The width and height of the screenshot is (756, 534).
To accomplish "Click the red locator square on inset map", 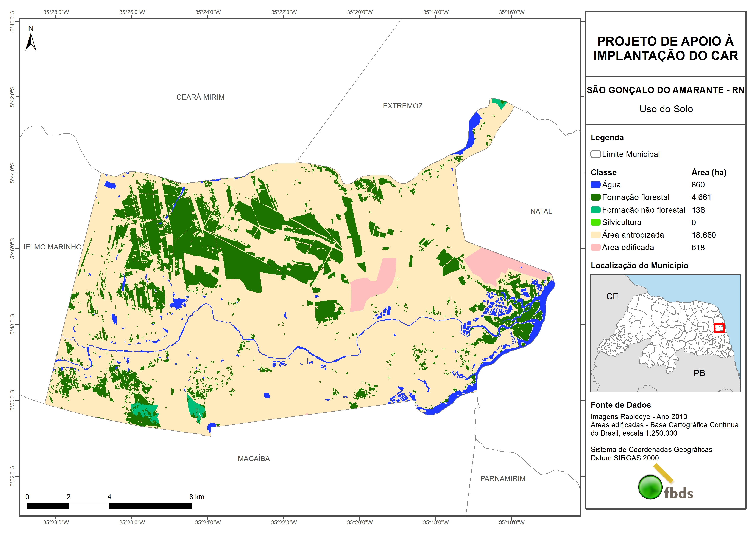I will coord(719,328).
